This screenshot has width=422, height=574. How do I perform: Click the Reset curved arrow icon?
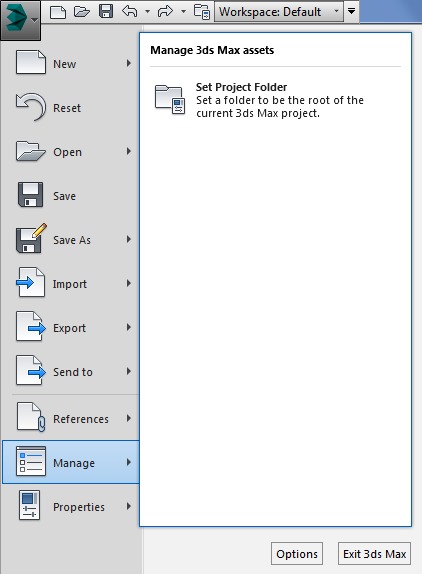click(31, 107)
